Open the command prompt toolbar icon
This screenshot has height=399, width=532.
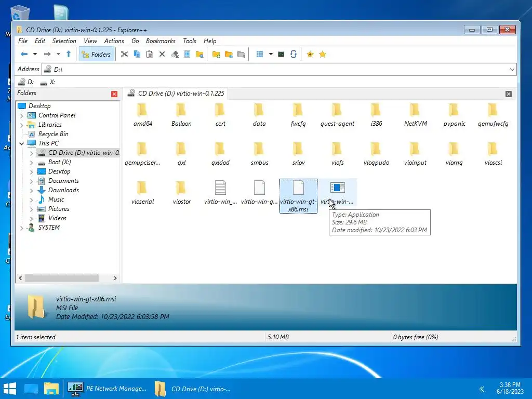(x=281, y=54)
